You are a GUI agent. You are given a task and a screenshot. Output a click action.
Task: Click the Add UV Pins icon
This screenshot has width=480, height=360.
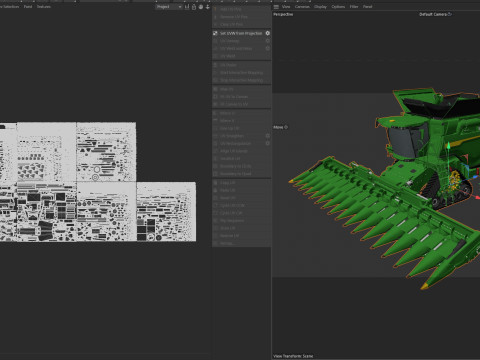(215, 9)
